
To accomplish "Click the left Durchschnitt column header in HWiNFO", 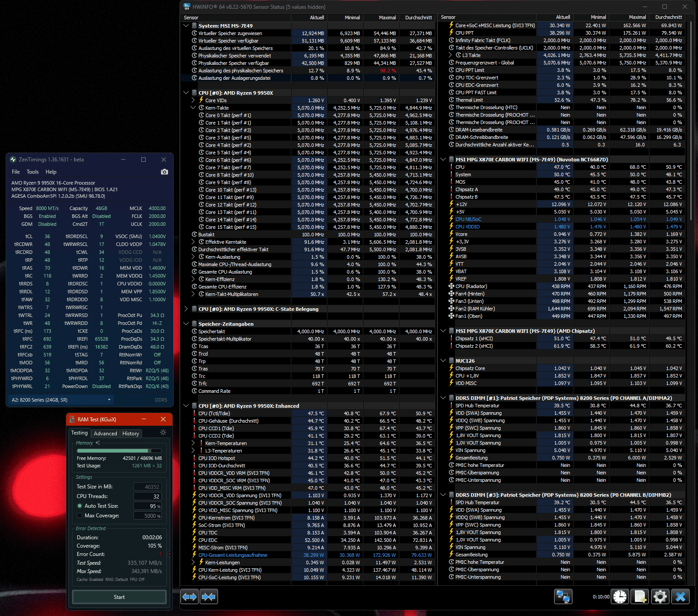I will [417, 18].
